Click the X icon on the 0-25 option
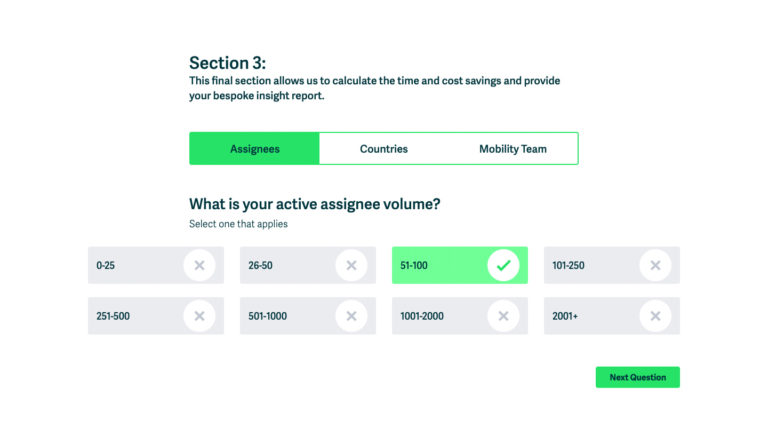The width and height of the screenshot is (768, 444). point(199,265)
